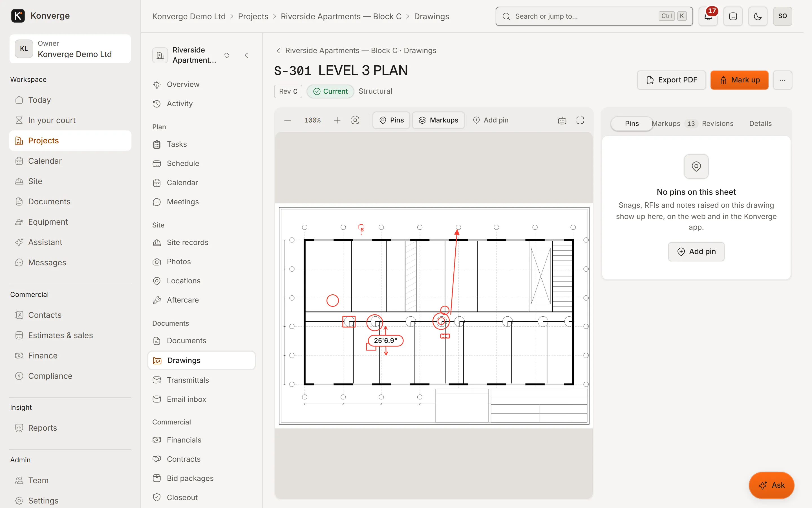The height and width of the screenshot is (508, 812).
Task: Open the Details tab
Action: point(760,123)
